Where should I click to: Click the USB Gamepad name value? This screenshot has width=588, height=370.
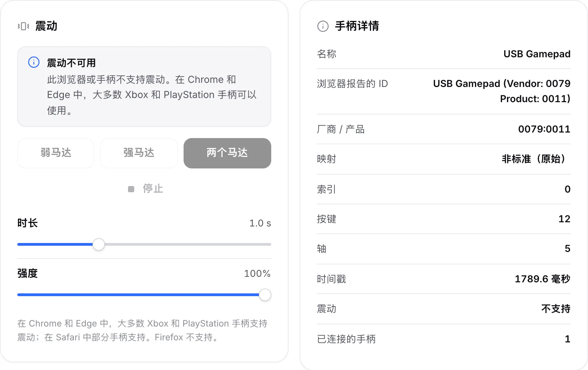pyautogui.click(x=537, y=54)
